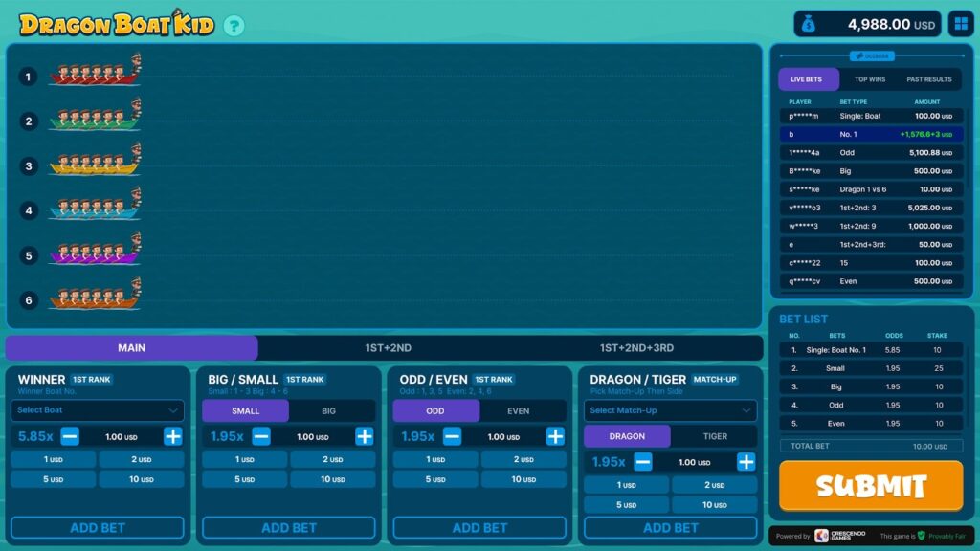
Task: Open the help question mark icon
Action: [x=234, y=26]
